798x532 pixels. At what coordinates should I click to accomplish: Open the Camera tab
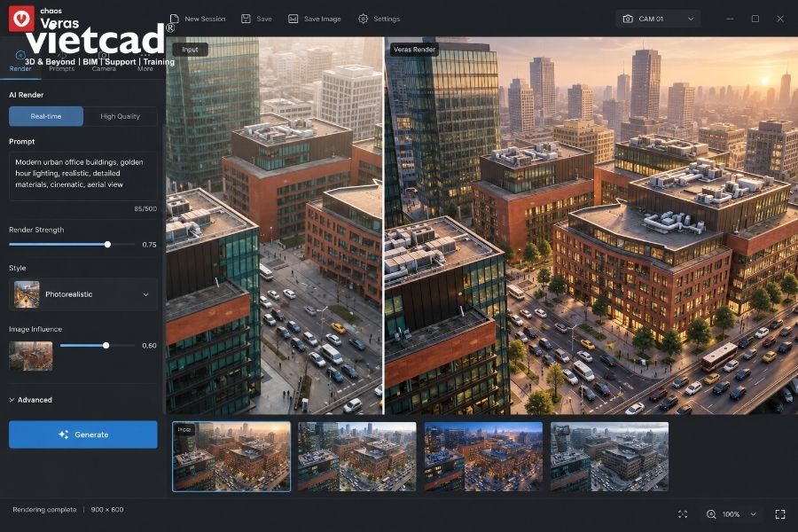tap(104, 62)
